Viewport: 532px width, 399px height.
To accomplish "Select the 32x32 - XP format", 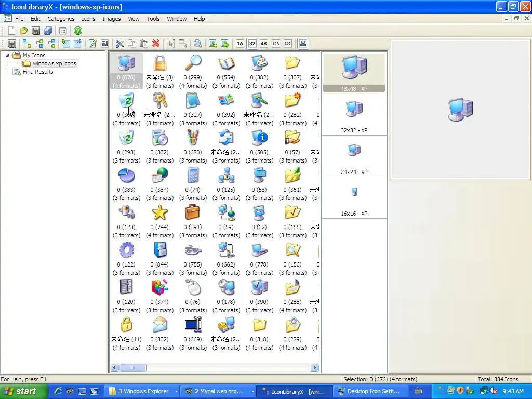I will coord(354,115).
